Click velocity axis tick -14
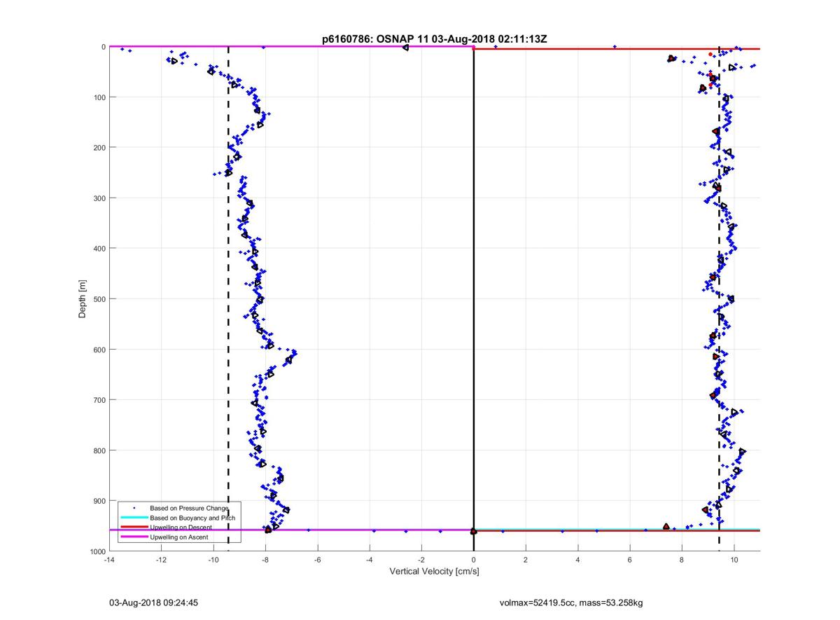Screen dimensions: 840x620 point(109,560)
